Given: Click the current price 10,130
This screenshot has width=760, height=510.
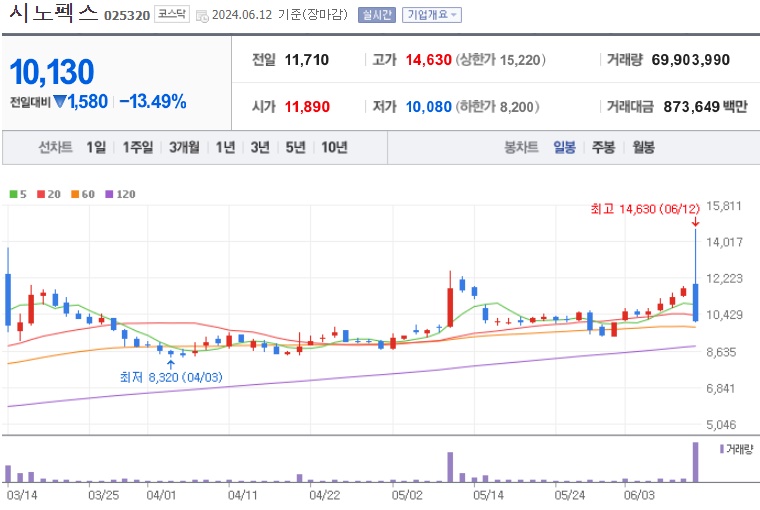Looking at the screenshot, I should (x=52, y=72).
